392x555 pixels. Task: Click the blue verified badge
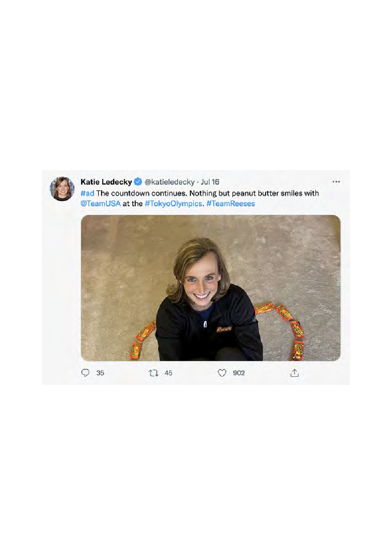click(138, 182)
